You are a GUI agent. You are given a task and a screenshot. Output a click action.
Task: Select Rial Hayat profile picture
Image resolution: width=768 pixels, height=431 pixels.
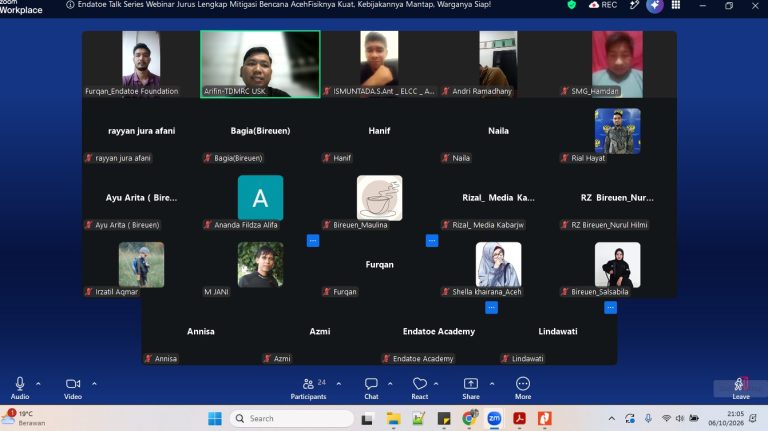[x=617, y=131]
